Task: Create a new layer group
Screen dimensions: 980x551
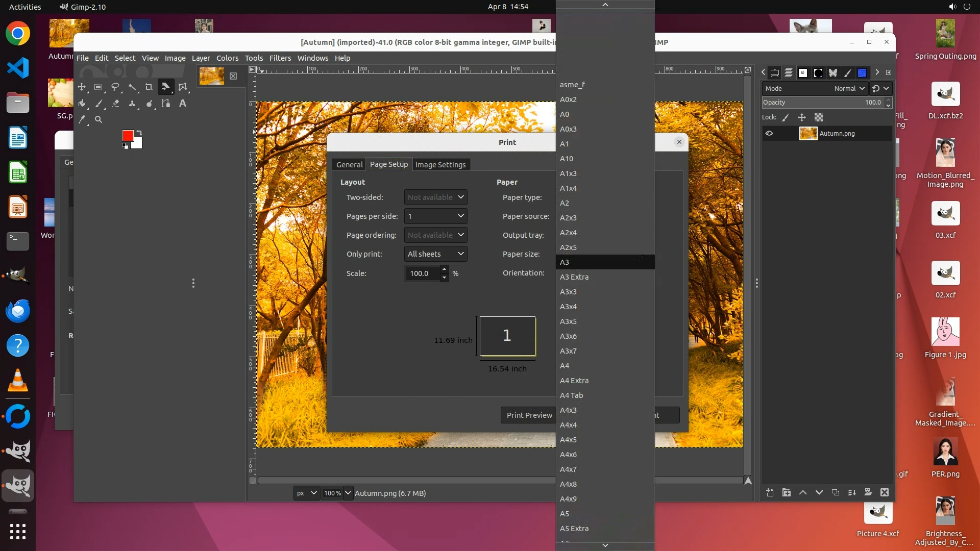Action: [x=787, y=492]
